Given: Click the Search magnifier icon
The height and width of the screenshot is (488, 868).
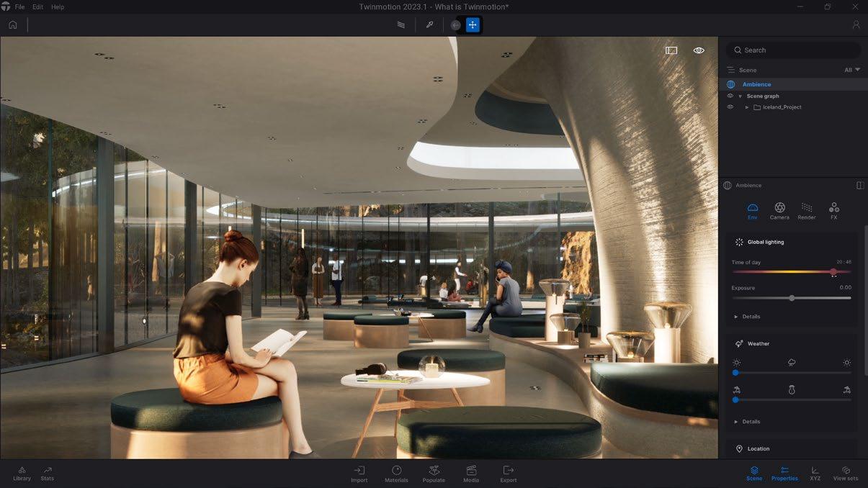Looking at the screenshot, I should coord(738,50).
